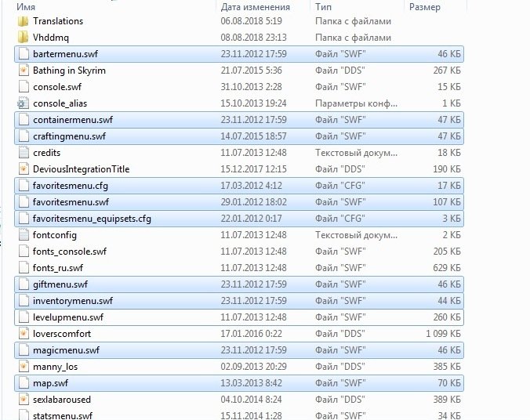Select the fontconfig text file
Image resolution: width=530 pixels, height=420 pixels.
pos(53,235)
